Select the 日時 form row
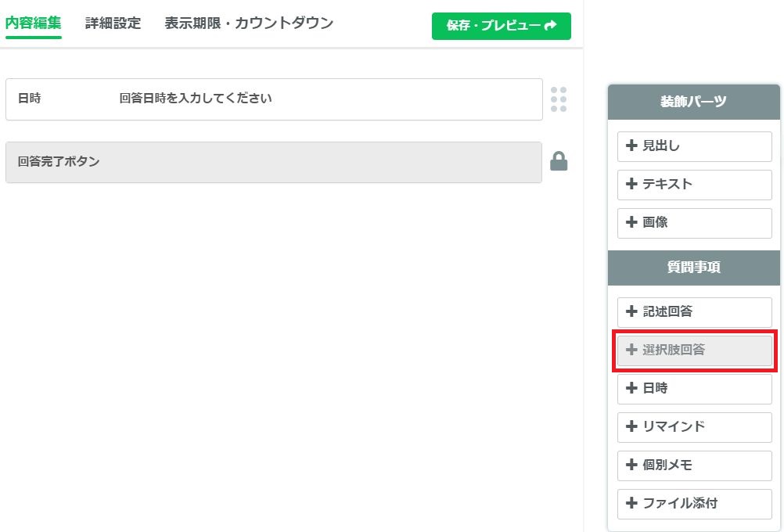 [x=274, y=99]
